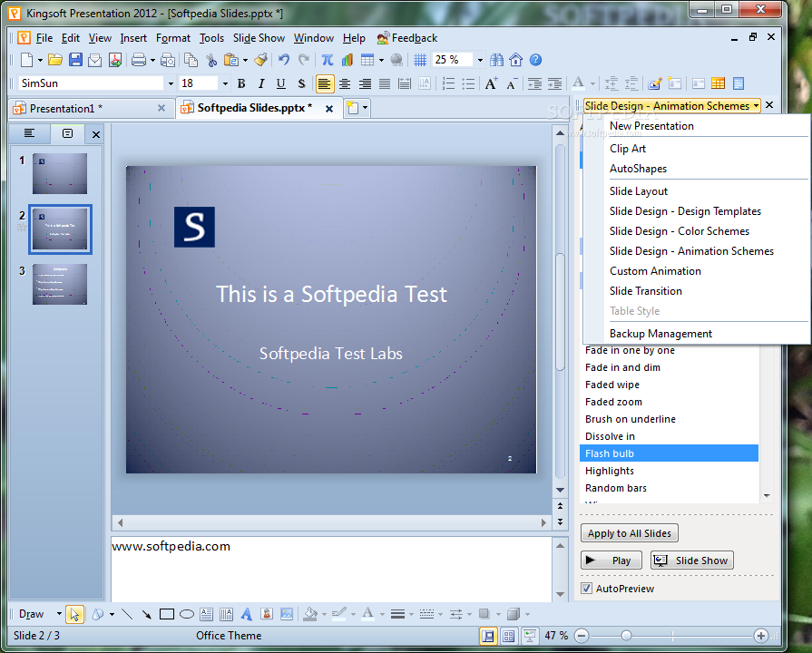The height and width of the screenshot is (653, 812).
Task: Expand AutoShapes dropdown in Draw toolbar
Action: pos(112,614)
